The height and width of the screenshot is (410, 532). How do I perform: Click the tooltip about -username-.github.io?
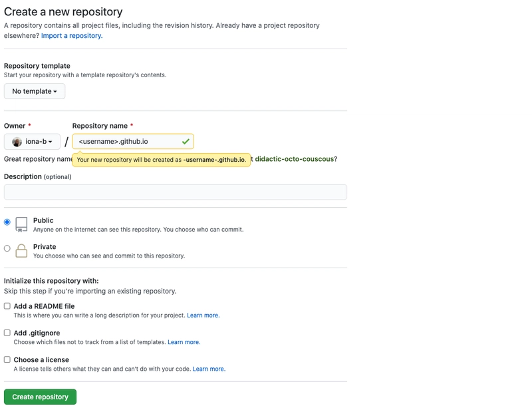click(161, 160)
